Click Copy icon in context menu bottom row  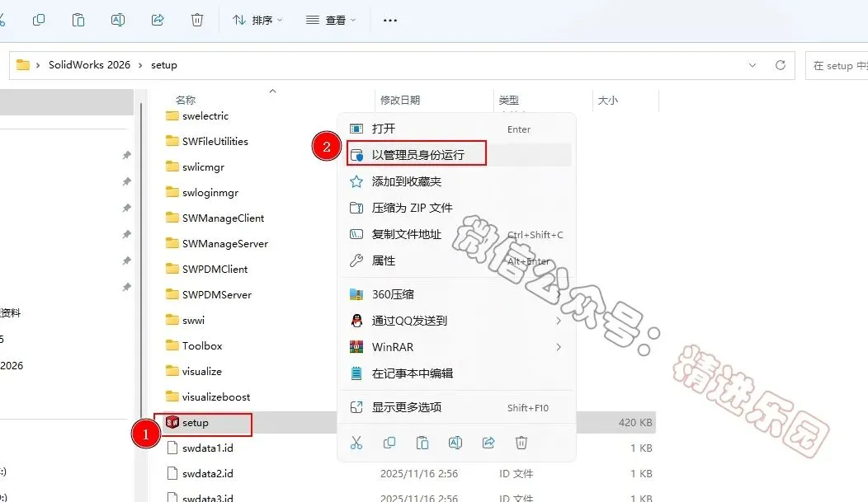[x=389, y=443]
